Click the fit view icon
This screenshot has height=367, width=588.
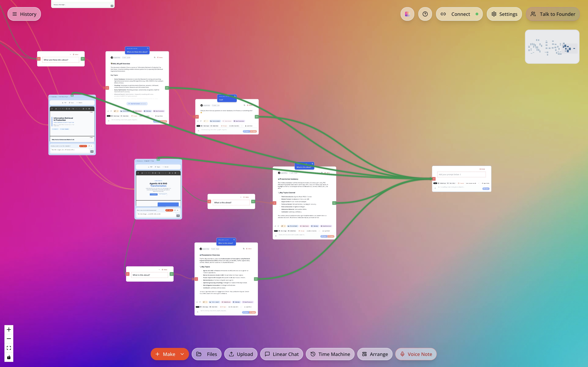coord(9,348)
